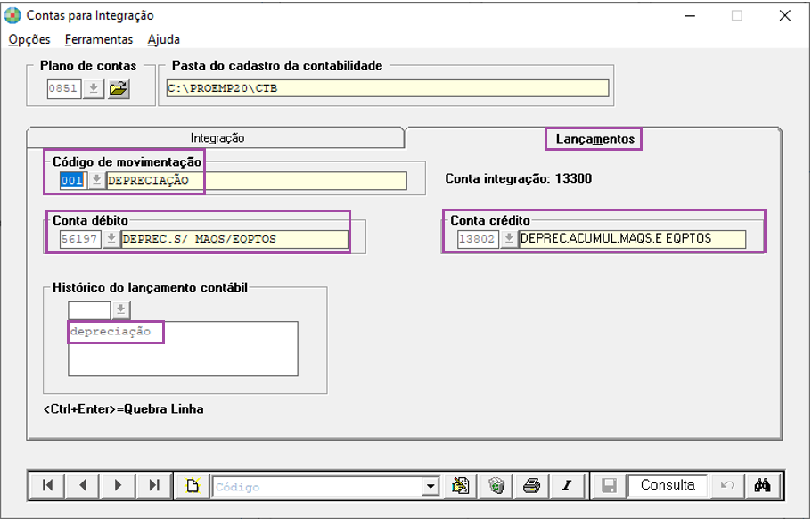Go to the previous record
This screenshot has height=519, width=812.
(83, 485)
